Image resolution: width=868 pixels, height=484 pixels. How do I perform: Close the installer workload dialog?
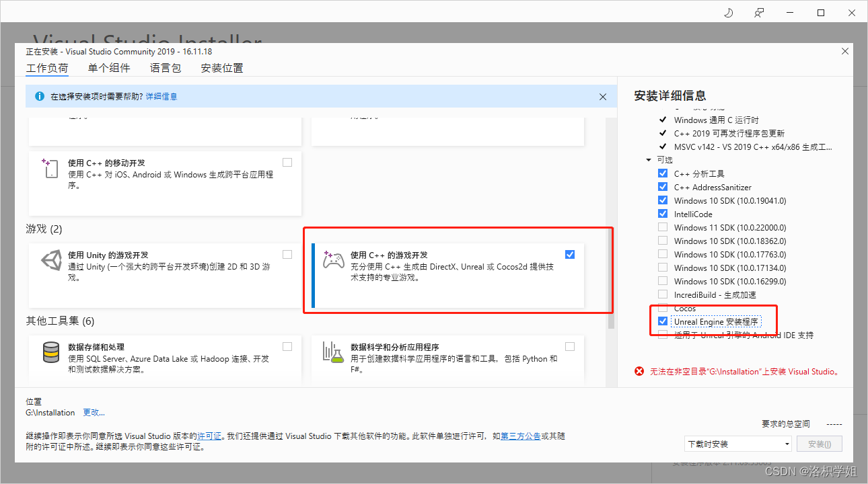pos(845,52)
